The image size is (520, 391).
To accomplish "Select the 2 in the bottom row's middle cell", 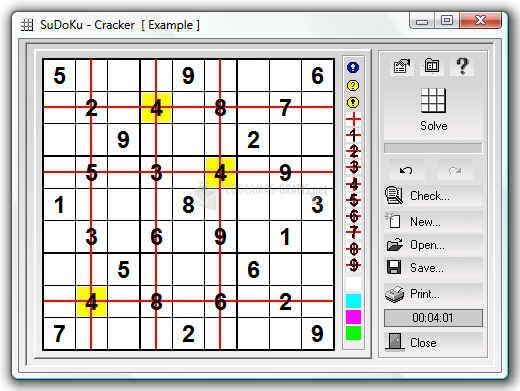I will pos(188,333).
